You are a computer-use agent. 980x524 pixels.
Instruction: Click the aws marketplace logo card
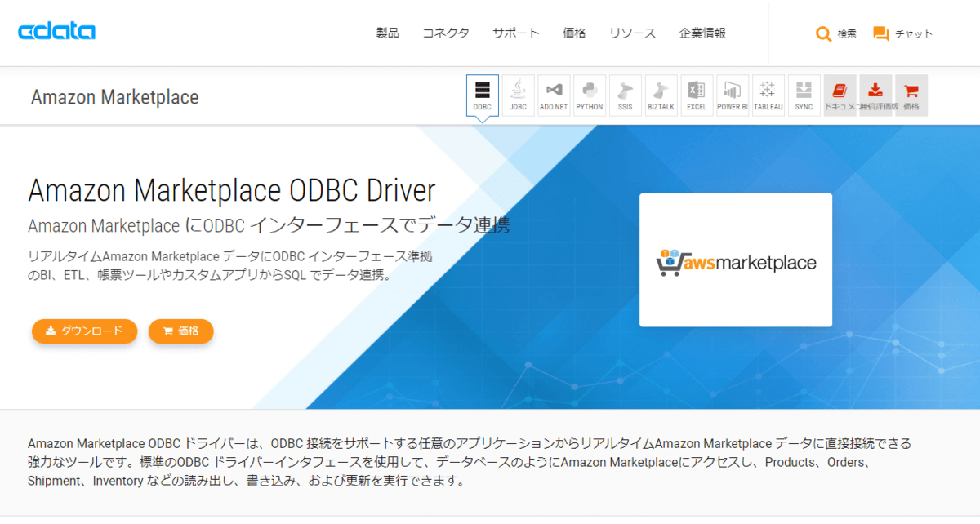click(736, 260)
